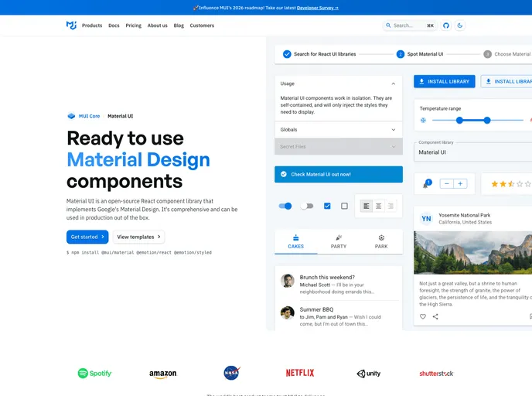Set rating to the first star
The image size is (532, 396).
tap(495, 184)
